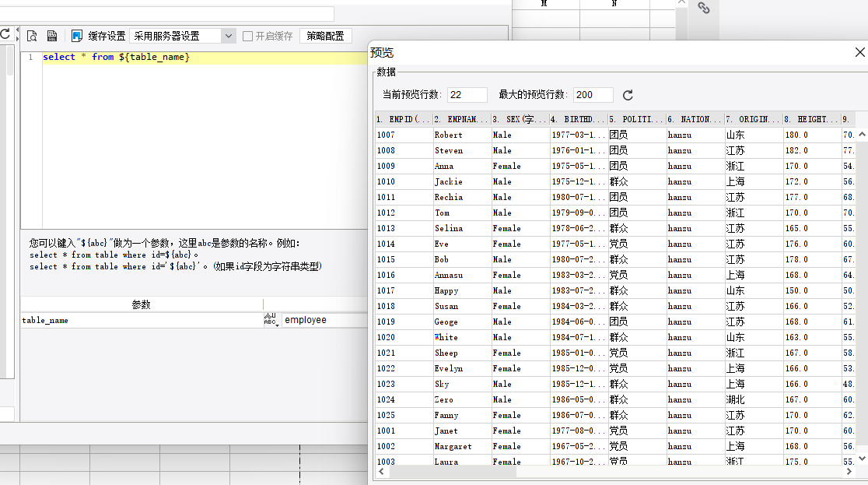Viewport: 868px width, 485px height.
Task: Click spreadsheet column N header behind dialog
Action: (x=614, y=4)
